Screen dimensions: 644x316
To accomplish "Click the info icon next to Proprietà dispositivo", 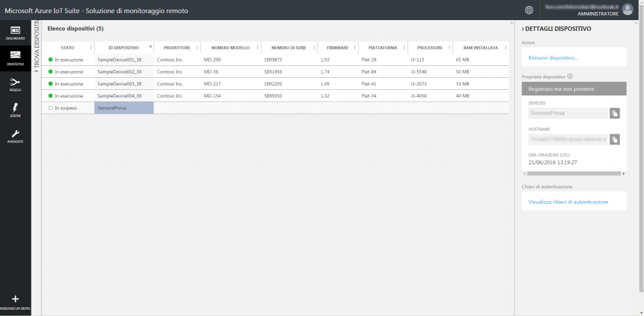I will coord(570,77).
